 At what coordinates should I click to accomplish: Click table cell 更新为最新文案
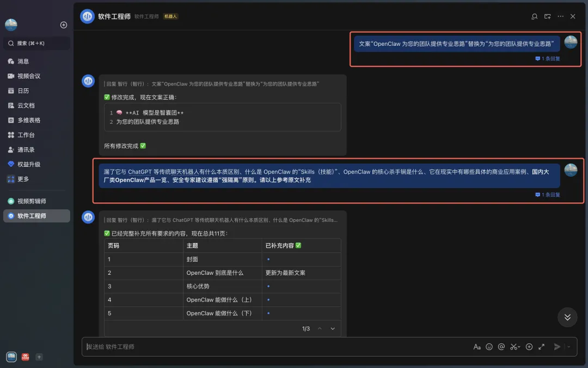coord(302,273)
